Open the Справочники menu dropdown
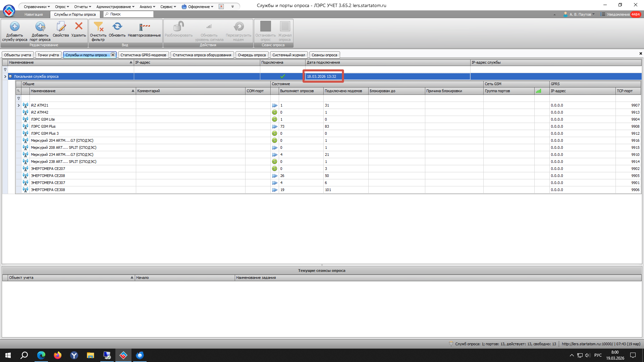This screenshot has height=362, width=644. [37, 7]
